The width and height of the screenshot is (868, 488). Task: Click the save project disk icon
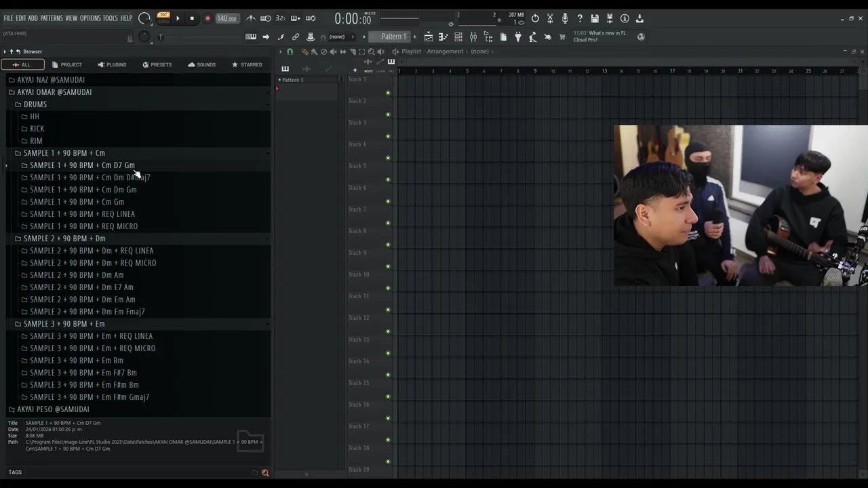pyautogui.click(x=595, y=18)
